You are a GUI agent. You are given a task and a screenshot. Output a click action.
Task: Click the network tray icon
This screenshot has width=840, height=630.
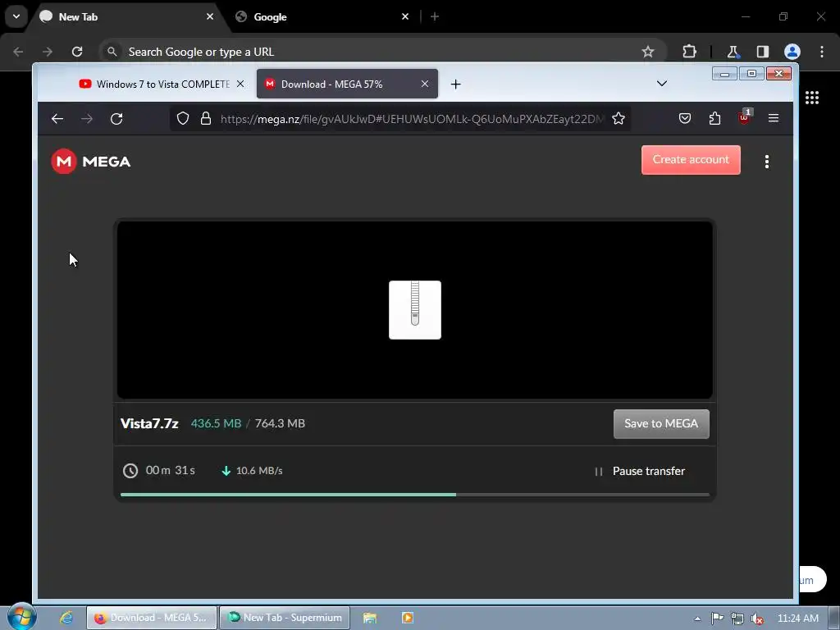[x=737, y=619]
